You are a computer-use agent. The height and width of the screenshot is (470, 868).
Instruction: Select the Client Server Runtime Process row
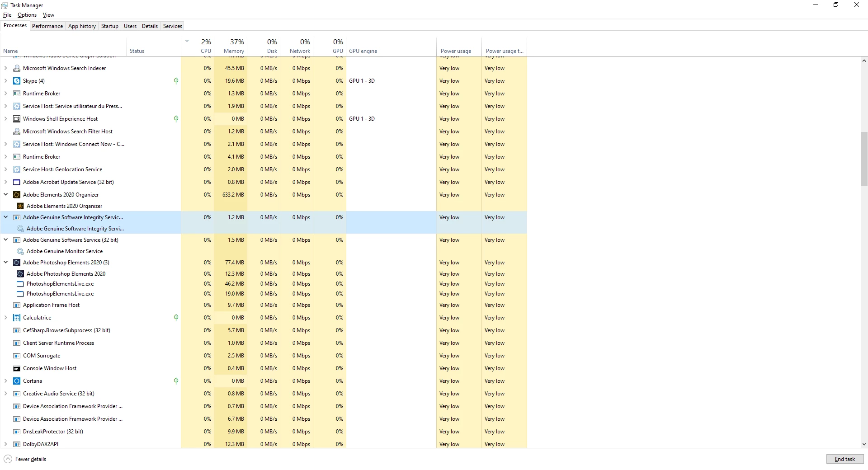(x=264, y=343)
